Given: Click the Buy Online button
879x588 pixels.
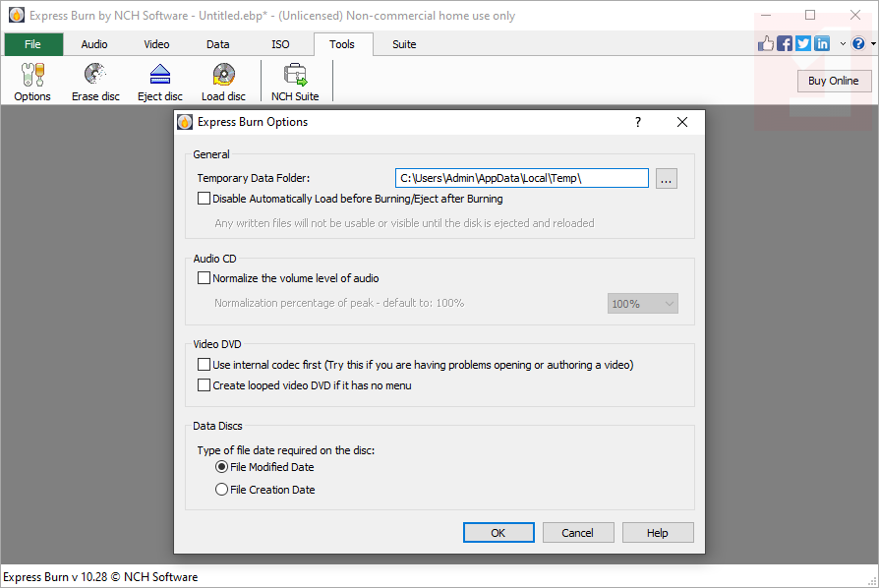Looking at the screenshot, I should tap(834, 81).
